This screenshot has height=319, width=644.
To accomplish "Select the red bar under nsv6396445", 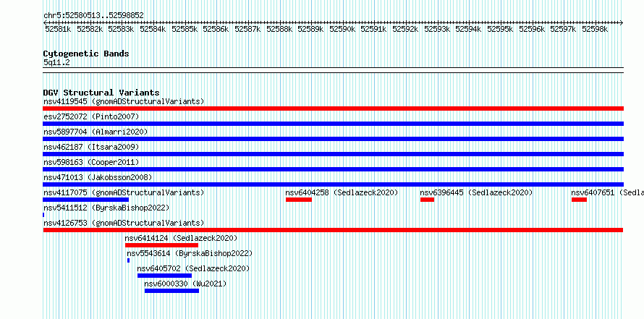I will coord(427,200).
